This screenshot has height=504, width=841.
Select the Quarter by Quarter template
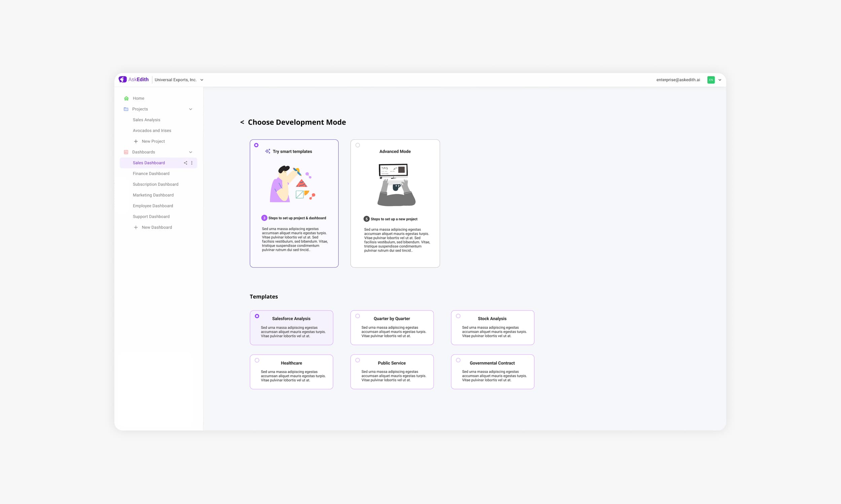click(358, 316)
